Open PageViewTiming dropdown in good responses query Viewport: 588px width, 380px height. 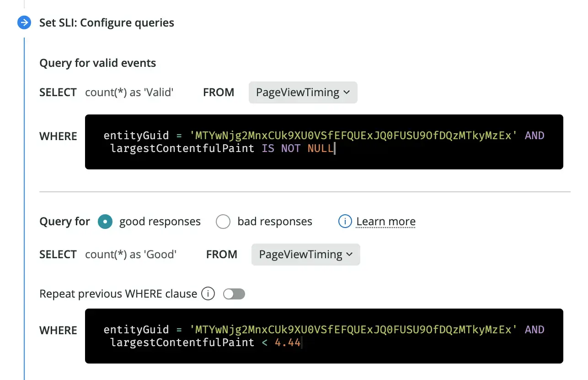[305, 255]
